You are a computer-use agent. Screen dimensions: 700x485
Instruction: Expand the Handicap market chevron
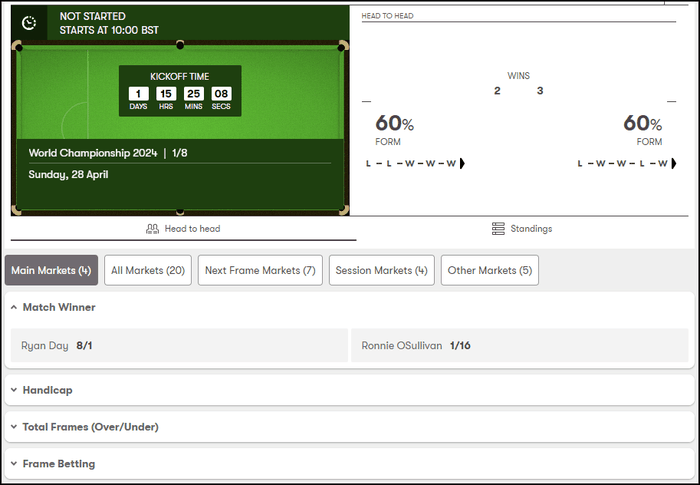(14, 390)
